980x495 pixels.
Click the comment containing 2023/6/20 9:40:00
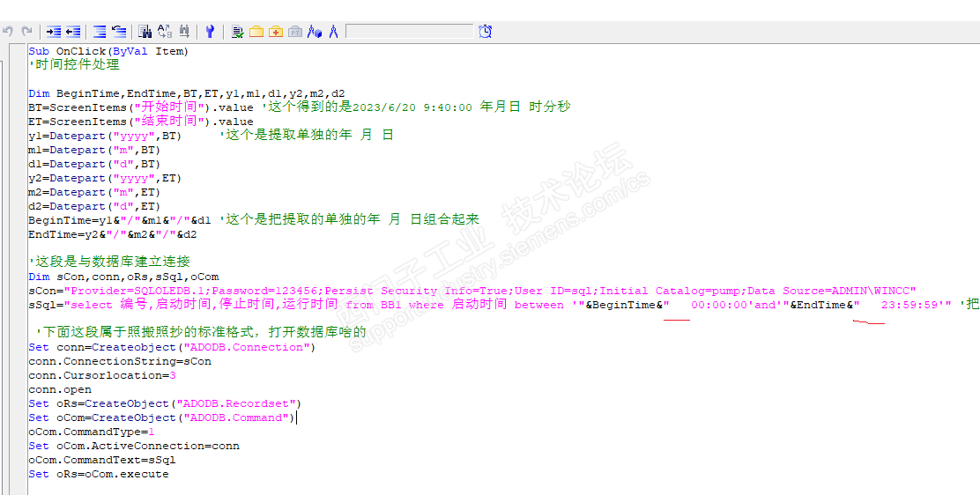(416, 107)
